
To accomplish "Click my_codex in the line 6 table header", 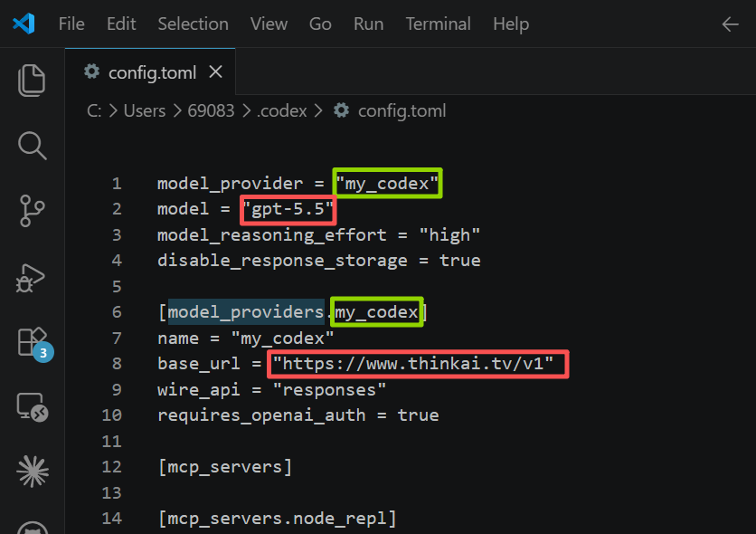I will coord(376,312).
